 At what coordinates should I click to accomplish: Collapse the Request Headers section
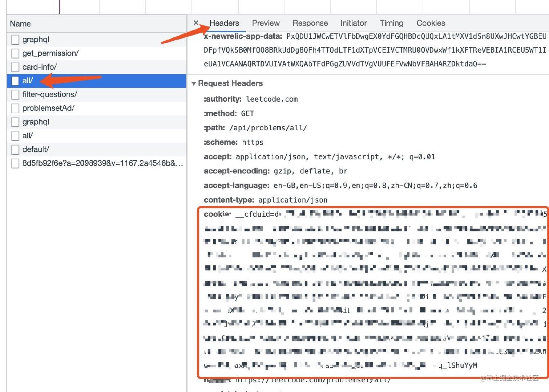(x=194, y=83)
